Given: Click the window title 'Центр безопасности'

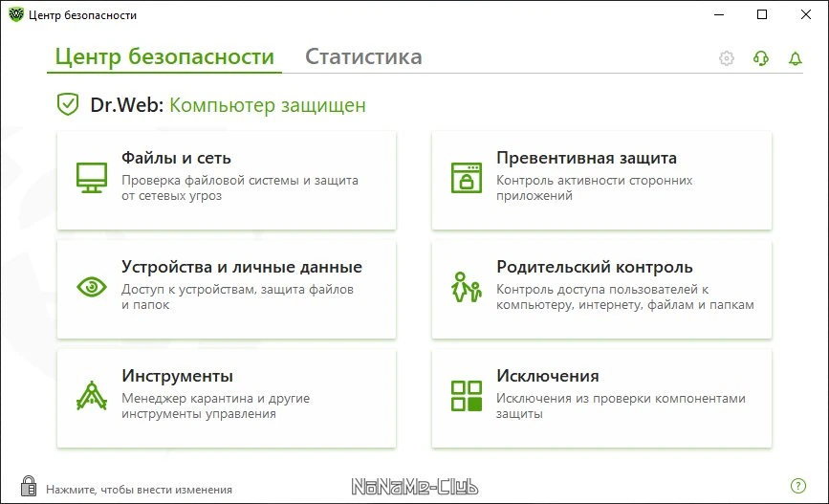Looking at the screenshot, I should click(x=82, y=15).
